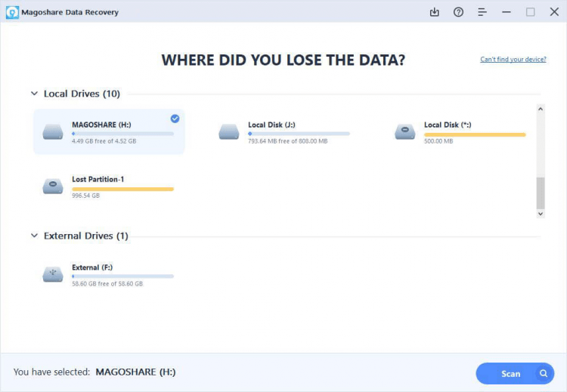This screenshot has width=567, height=392.
Task: Collapse the Local Drives section
Action: pos(34,94)
